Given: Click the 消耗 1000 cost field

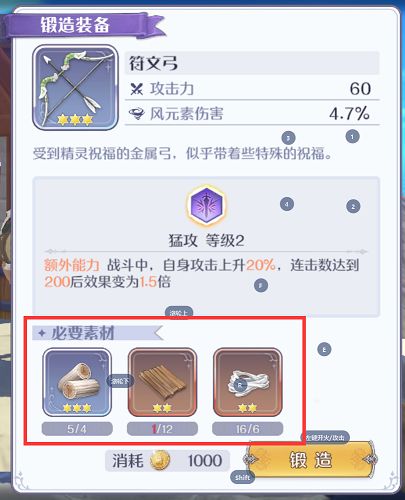Looking at the screenshot, I should [167, 461].
